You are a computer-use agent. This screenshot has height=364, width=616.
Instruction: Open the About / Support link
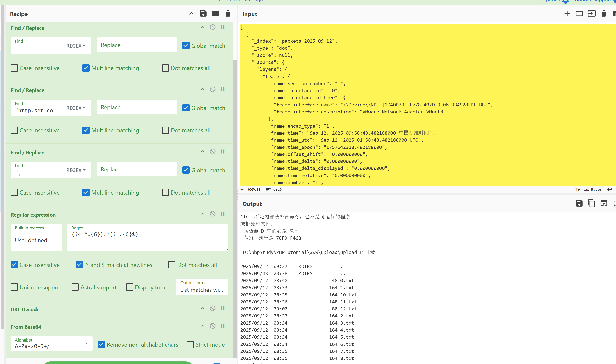pos(593,1)
